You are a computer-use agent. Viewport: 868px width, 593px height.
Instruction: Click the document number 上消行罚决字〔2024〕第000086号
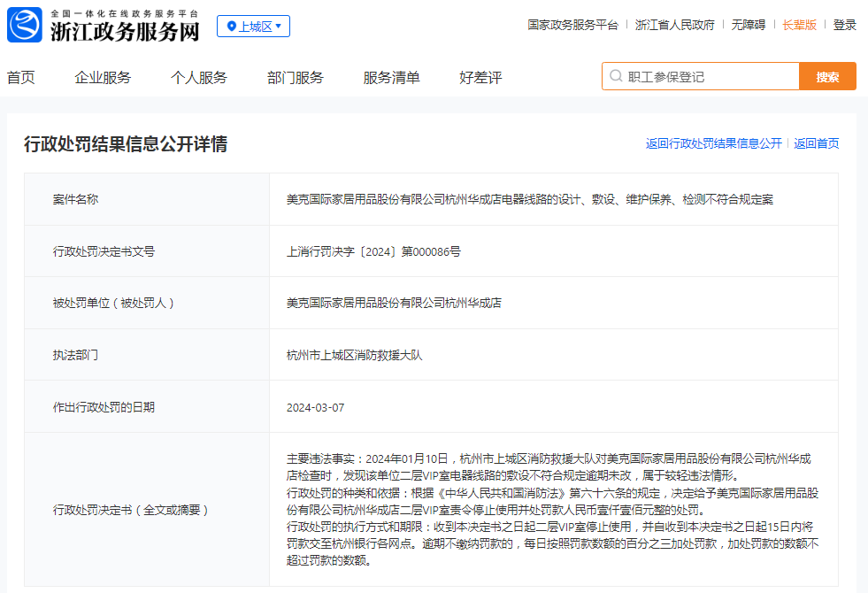point(373,251)
